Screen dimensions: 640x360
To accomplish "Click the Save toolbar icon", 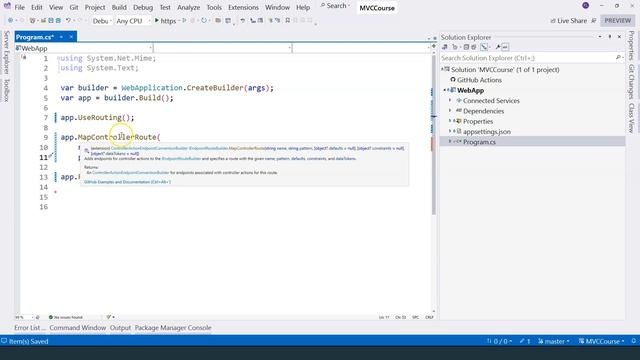I will (51, 20).
